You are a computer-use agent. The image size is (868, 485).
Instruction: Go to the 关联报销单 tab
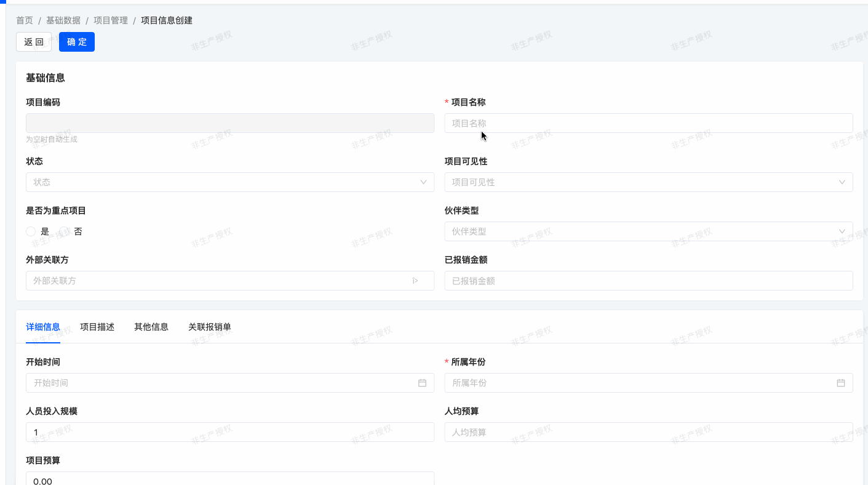point(210,327)
